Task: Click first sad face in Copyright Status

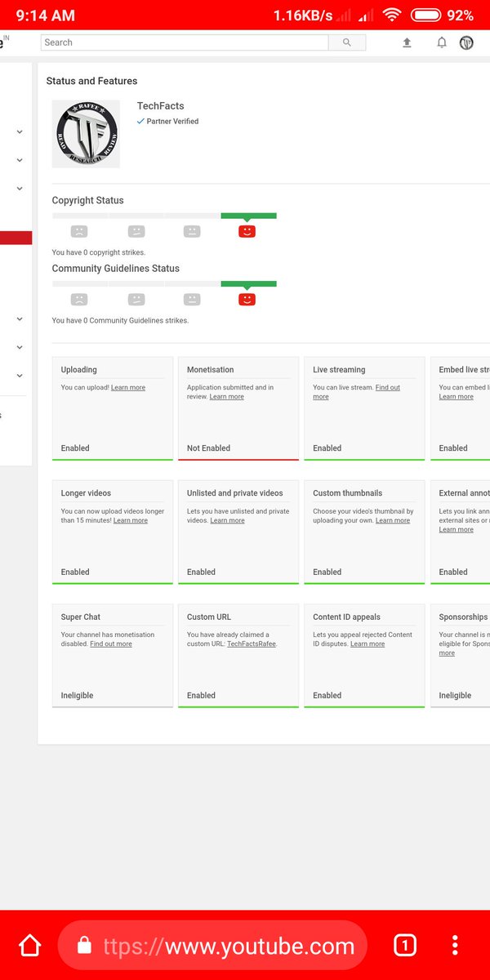Action: [x=79, y=231]
